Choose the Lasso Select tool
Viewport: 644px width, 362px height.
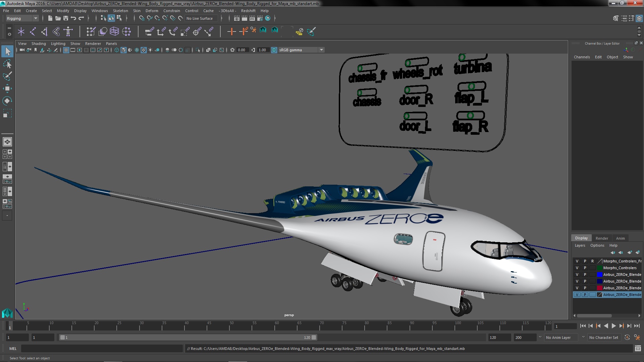[7, 64]
